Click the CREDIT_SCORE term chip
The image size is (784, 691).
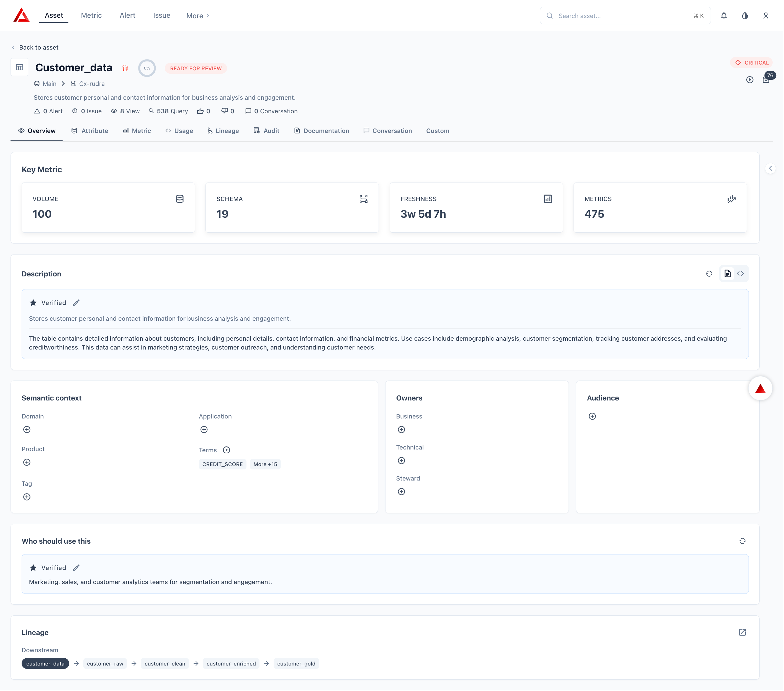click(222, 465)
